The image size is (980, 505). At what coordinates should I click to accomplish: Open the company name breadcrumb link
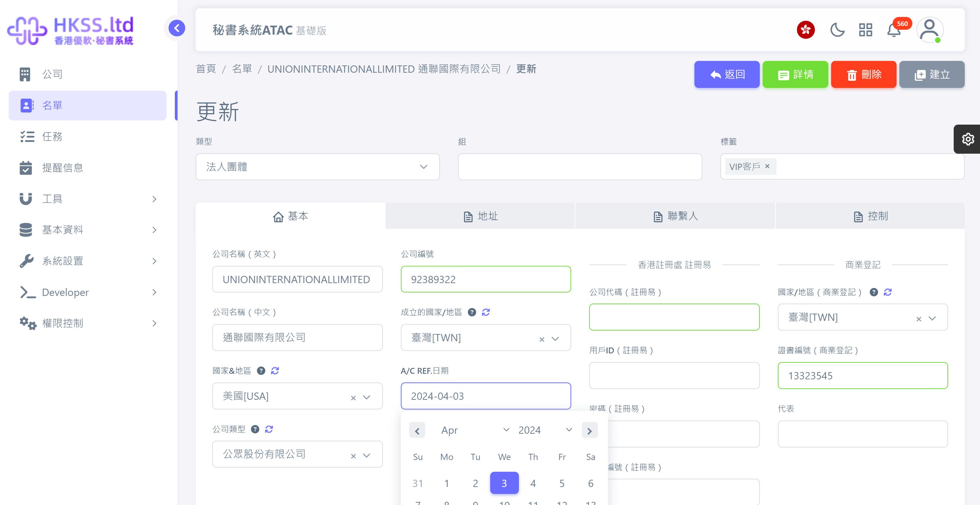tap(384, 69)
